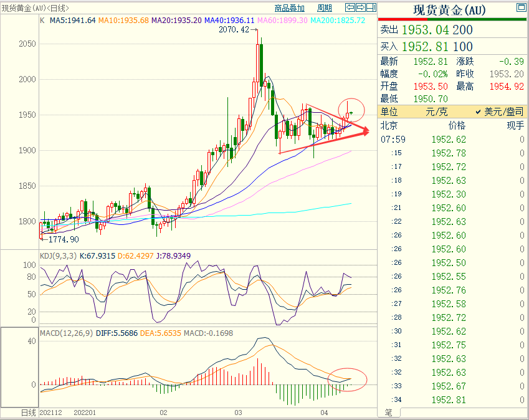Click the J:78.9349 value

pyautogui.click(x=173, y=255)
